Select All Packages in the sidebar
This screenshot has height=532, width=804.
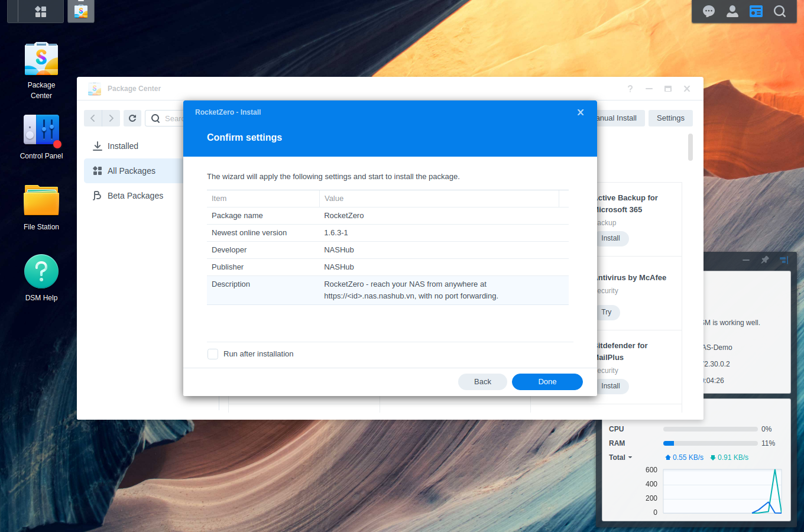134,171
